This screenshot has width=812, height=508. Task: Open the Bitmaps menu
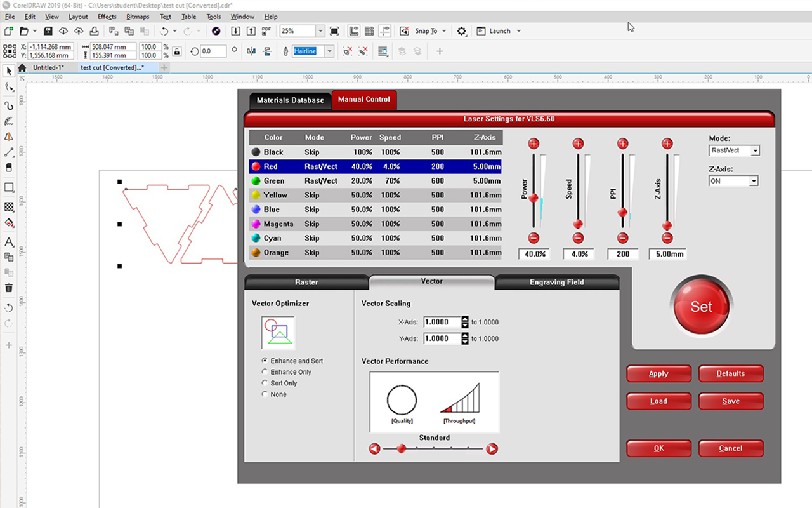[x=138, y=17]
